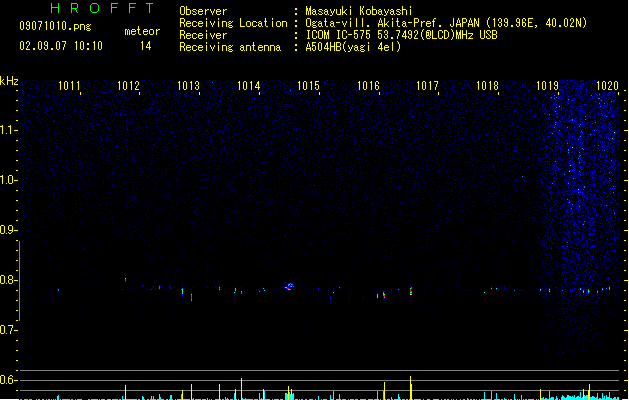Click the 1012 time axis label
The image size is (629, 400).
point(128,85)
